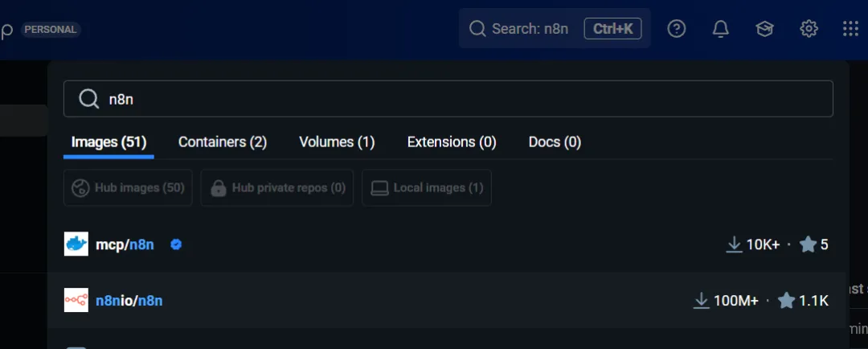This screenshot has width=868, height=349.
Task: Click the 1.1K star count
Action: pyautogui.click(x=813, y=301)
